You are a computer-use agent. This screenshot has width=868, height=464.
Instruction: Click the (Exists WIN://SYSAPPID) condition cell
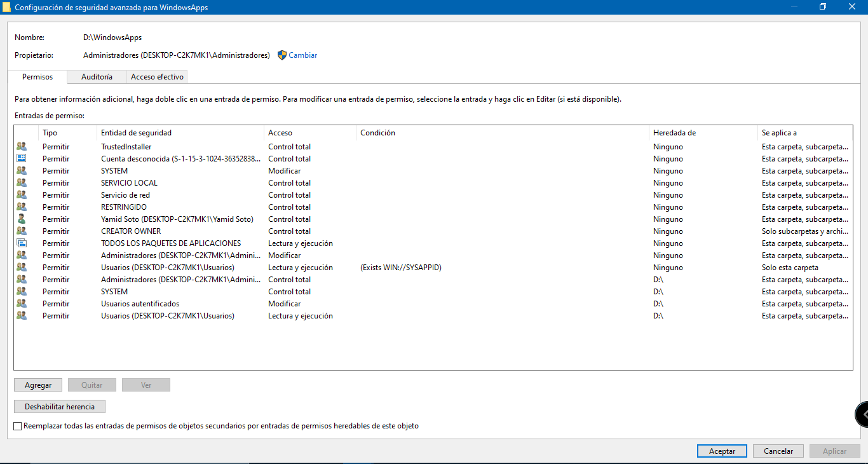[401, 268]
